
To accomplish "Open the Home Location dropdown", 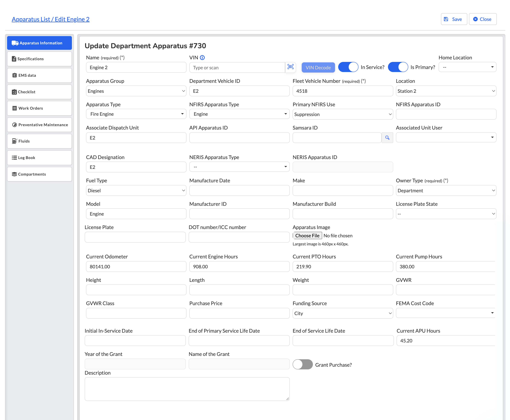I will point(467,67).
